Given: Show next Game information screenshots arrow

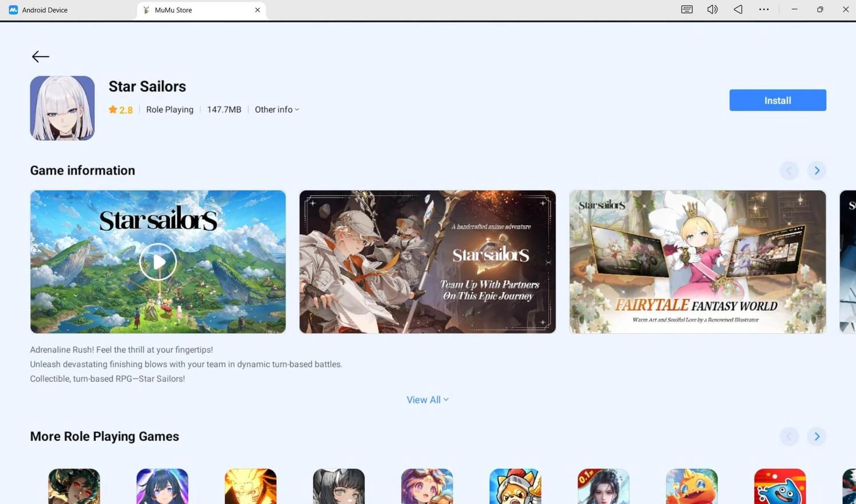Looking at the screenshot, I should [x=817, y=170].
